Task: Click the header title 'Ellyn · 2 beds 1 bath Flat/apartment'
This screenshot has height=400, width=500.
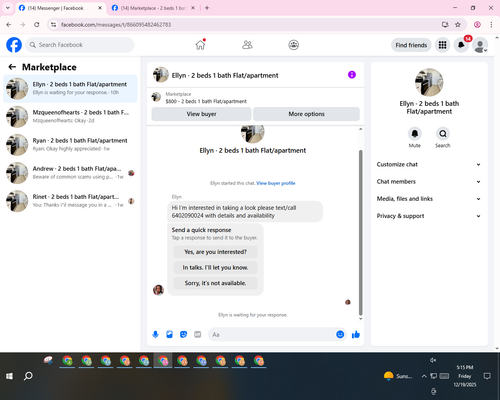Action: (x=225, y=76)
